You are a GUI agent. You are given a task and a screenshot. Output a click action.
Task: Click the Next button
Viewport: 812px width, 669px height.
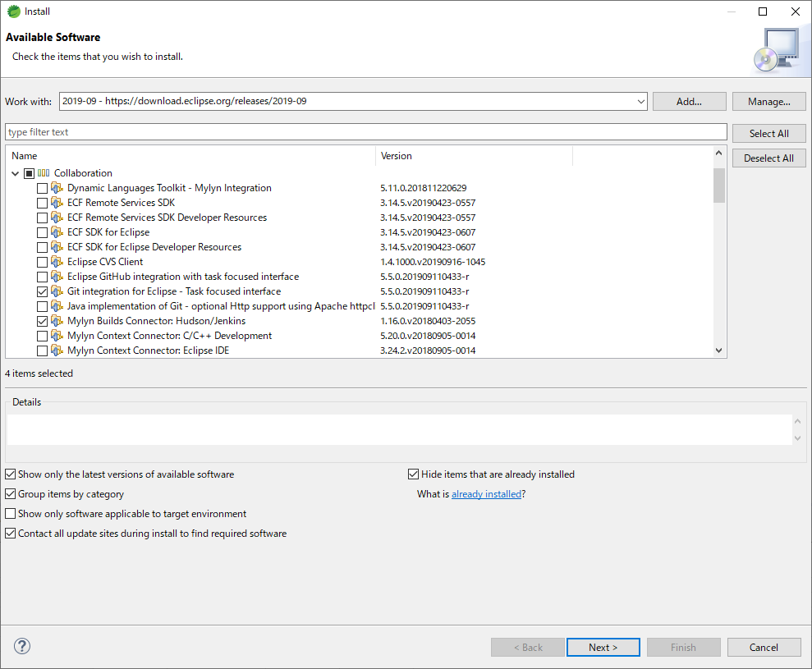tap(603, 647)
